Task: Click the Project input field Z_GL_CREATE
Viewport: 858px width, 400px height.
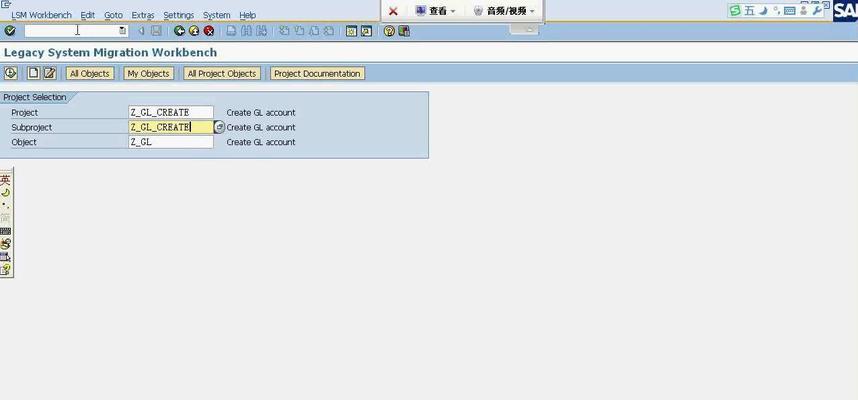Action: pyautogui.click(x=171, y=112)
